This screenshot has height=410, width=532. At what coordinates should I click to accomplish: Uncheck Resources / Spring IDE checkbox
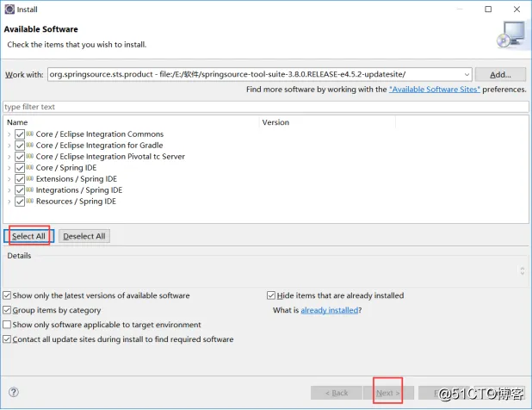(20, 202)
